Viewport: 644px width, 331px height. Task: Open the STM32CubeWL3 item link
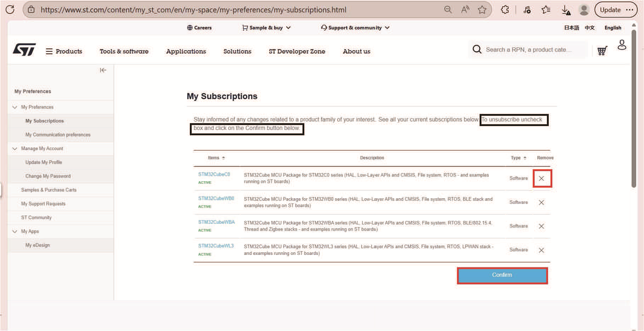pos(216,246)
